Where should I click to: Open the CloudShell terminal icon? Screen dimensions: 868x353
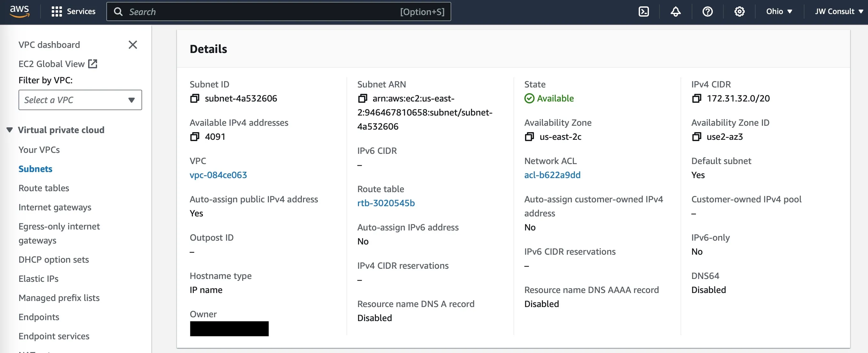pyautogui.click(x=644, y=11)
